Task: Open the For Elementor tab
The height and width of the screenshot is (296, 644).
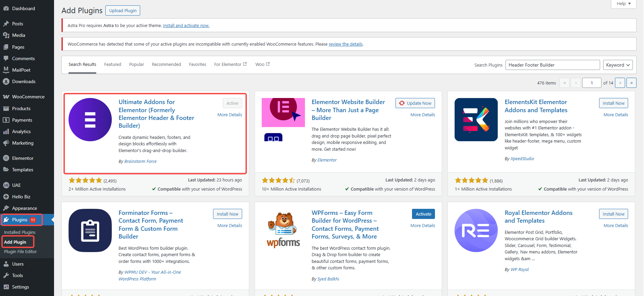Action: pyautogui.click(x=230, y=64)
